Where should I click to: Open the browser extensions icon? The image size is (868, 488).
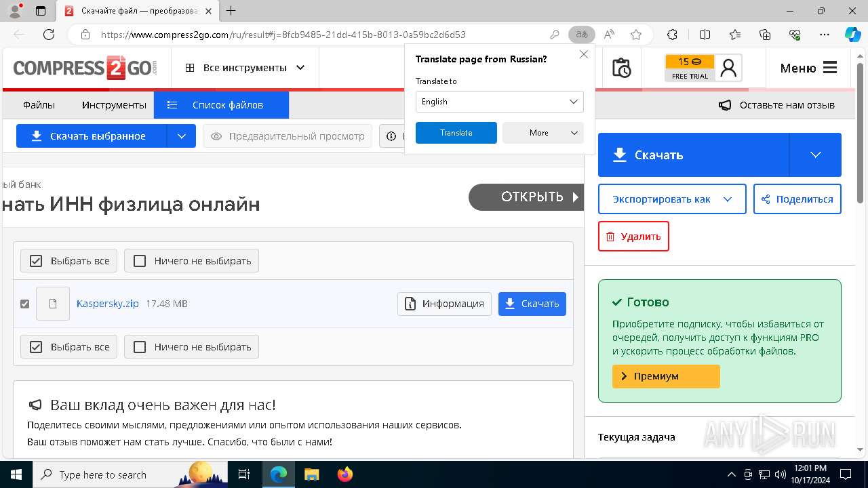[672, 35]
